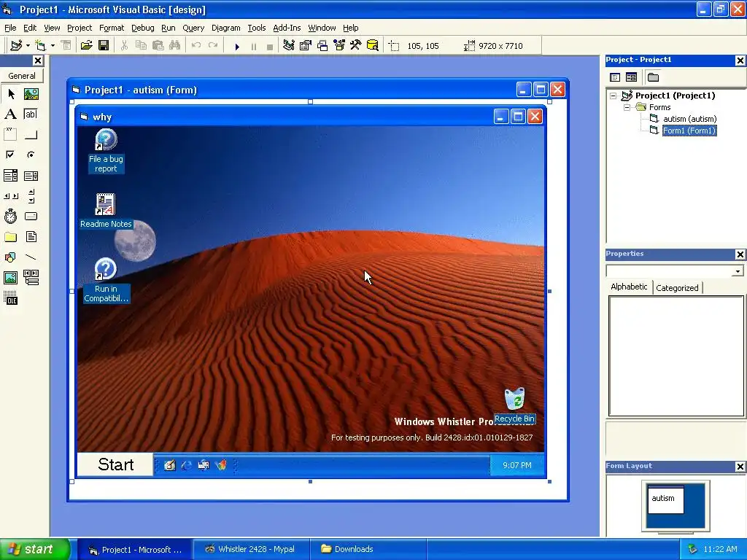This screenshot has height=560, width=747.
Task: Click the End stop button on the toolbar
Action: point(270,46)
